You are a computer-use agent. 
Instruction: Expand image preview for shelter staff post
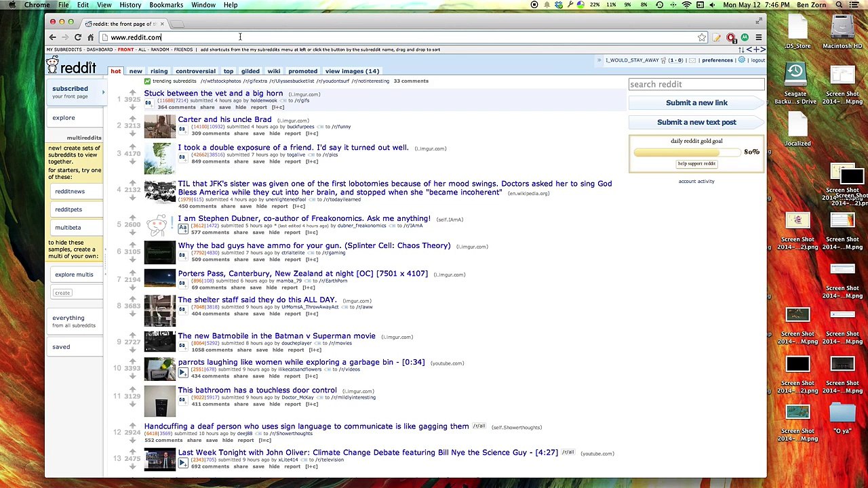click(x=182, y=310)
